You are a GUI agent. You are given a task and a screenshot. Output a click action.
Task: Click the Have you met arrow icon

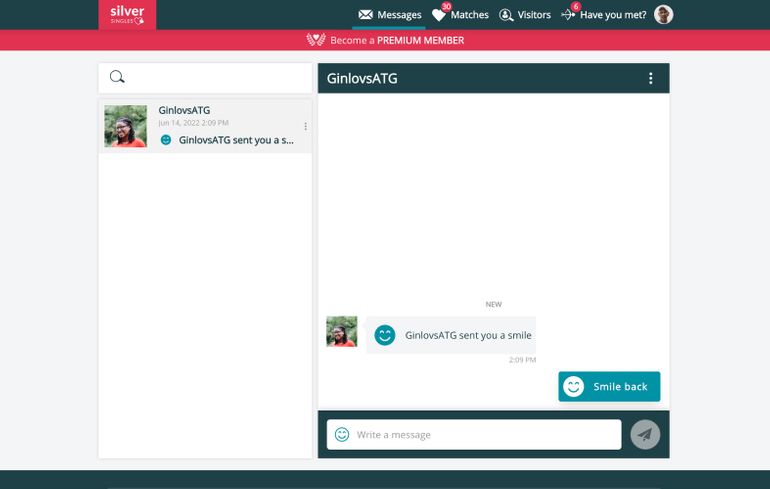[568, 15]
